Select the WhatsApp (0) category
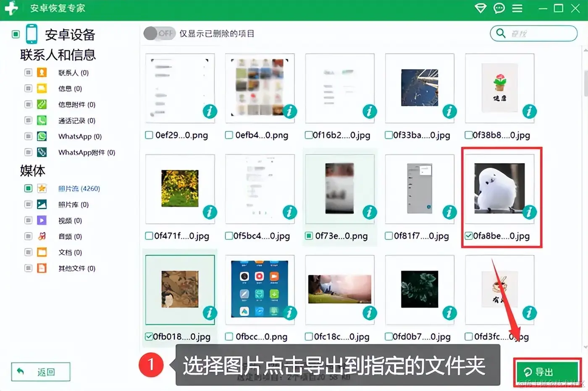The width and height of the screenshot is (588, 391). pos(80,136)
